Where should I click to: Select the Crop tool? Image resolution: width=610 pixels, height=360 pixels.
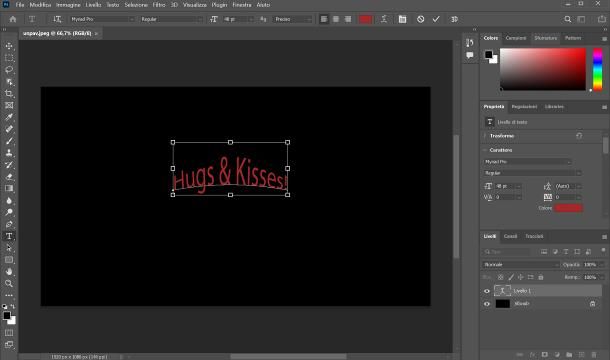click(x=9, y=93)
